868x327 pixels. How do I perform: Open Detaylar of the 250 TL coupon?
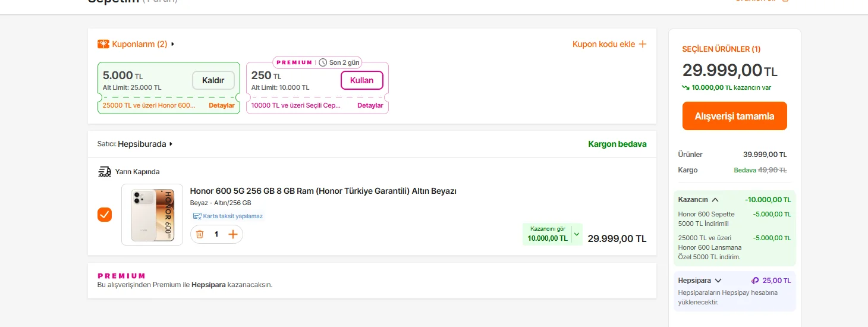pyautogui.click(x=370, y=105)
